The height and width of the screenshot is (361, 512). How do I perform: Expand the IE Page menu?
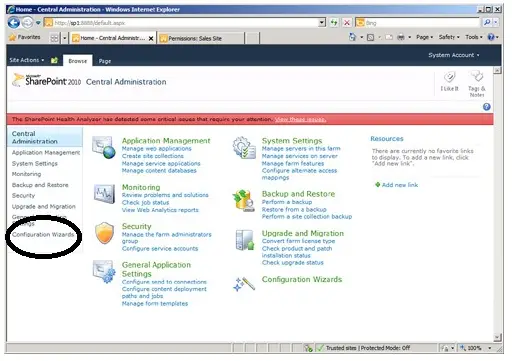point(424,37)
